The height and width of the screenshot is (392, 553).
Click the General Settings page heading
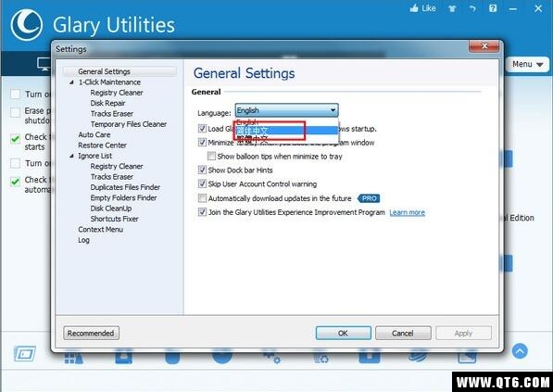click(x=244, y=73)
